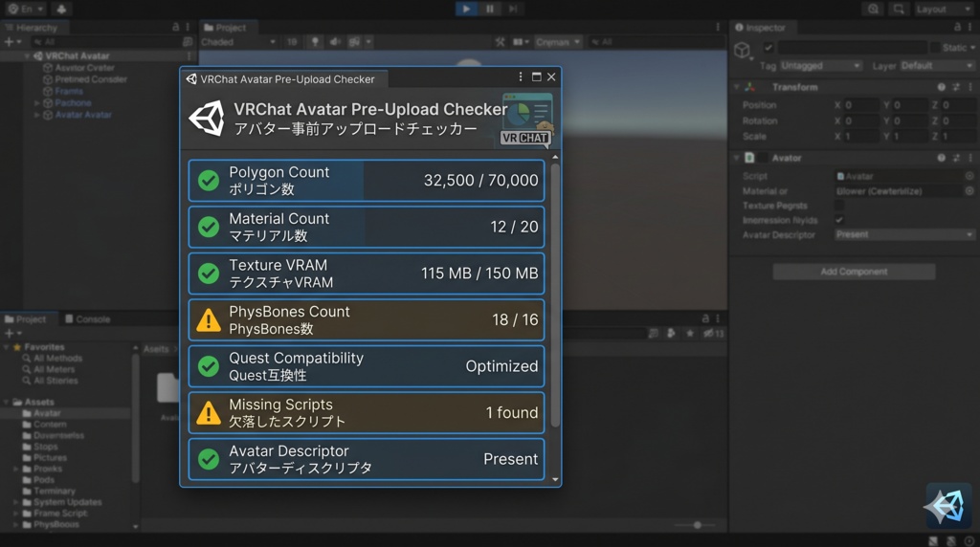Collapse the VRChat Avatar scene in Hierarchy
The height and width of the screenshot is (547, 980).
(x=28, y=56)
